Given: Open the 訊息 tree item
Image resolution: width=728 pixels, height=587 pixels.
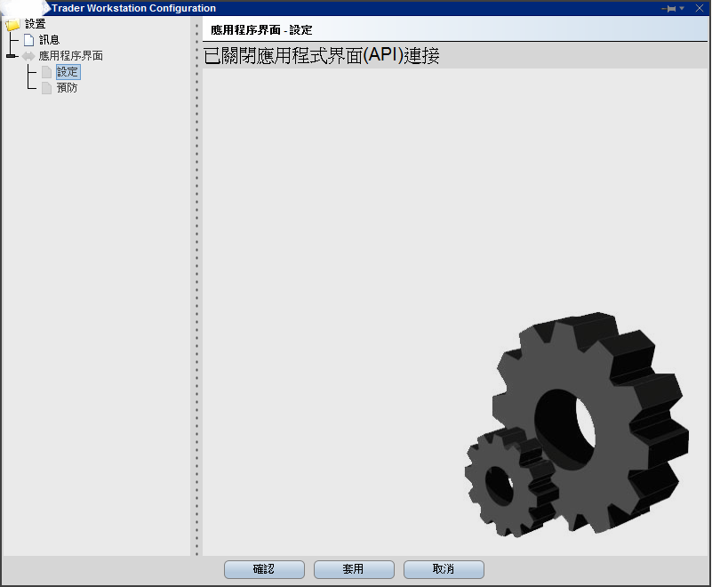Looking at the screenshot, I should [49, 40].
